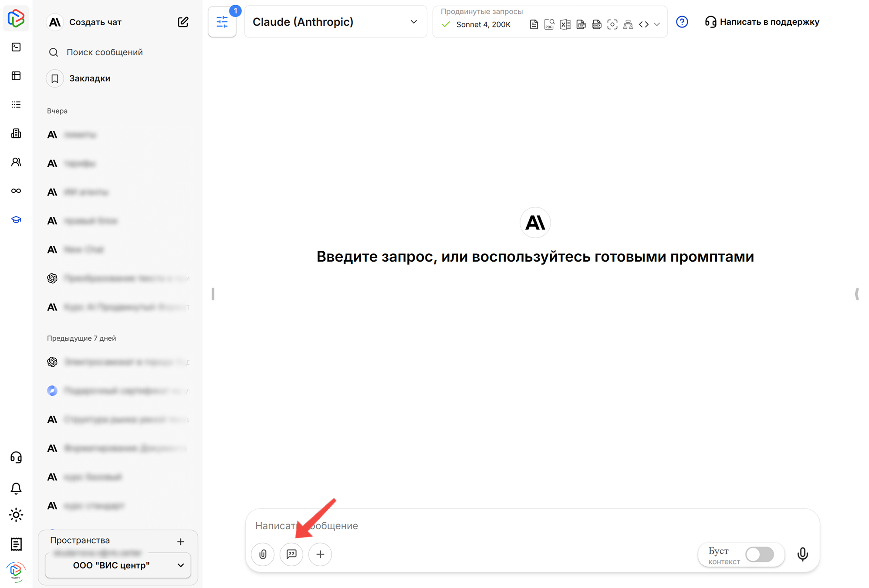Click the flowchart diagram icon in advanced requests
This screenshot has height=588, width=869.
click(x=628, y=24)
